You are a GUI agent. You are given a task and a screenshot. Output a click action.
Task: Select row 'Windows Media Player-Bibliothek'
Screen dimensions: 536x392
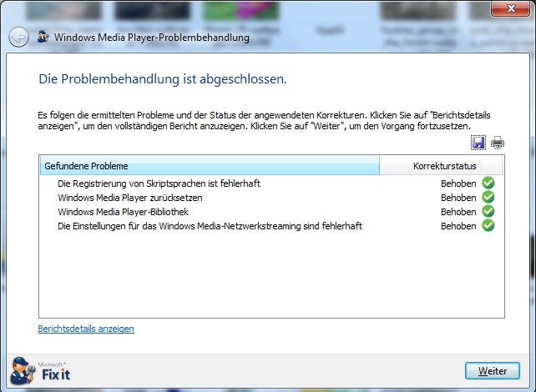tap(271, 212)
